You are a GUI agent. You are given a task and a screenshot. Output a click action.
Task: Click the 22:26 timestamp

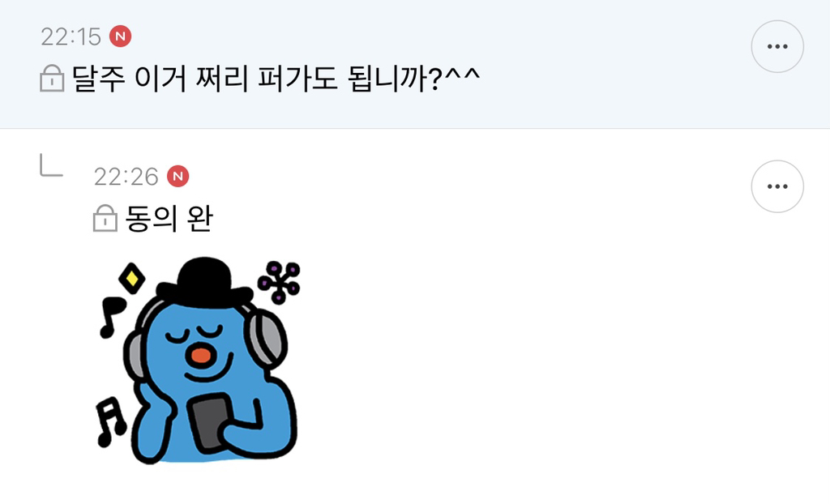[x=126, y=177]
